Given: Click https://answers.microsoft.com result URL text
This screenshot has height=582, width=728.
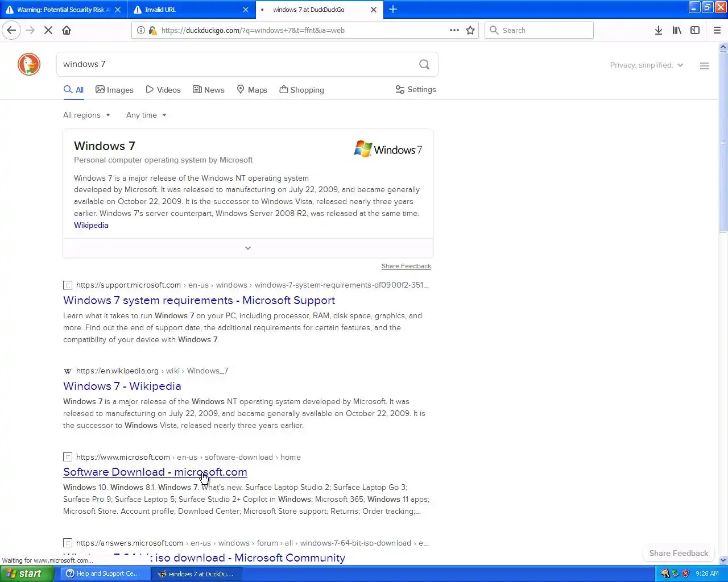Looking at the screenshot, I should coord(130,543).
